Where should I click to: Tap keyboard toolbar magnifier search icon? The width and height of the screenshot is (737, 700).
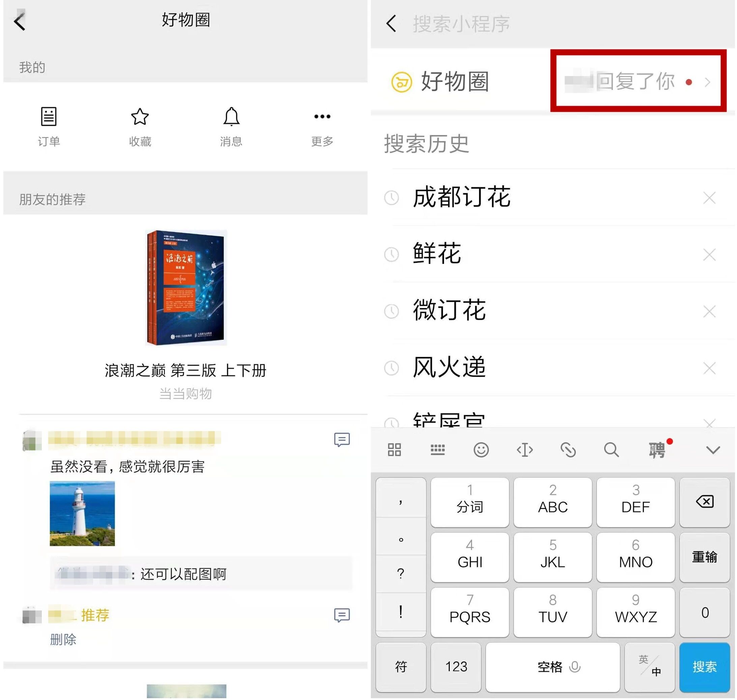[611, 450]
